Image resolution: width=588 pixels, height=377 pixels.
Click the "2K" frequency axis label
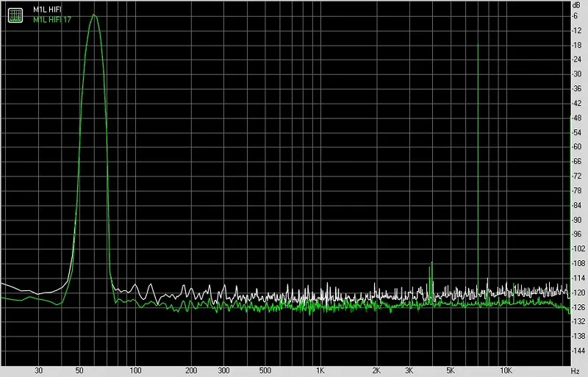(x=376, y=371)
